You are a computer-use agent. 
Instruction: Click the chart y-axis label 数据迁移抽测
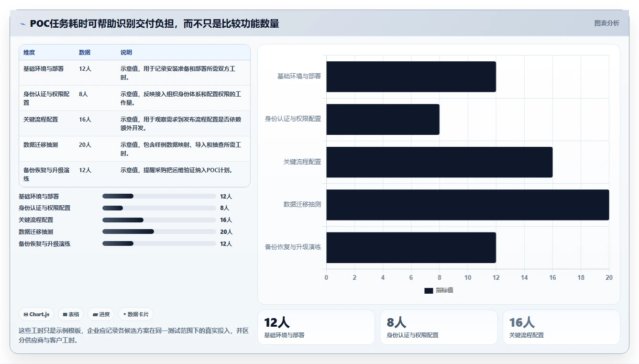(302, 205)
